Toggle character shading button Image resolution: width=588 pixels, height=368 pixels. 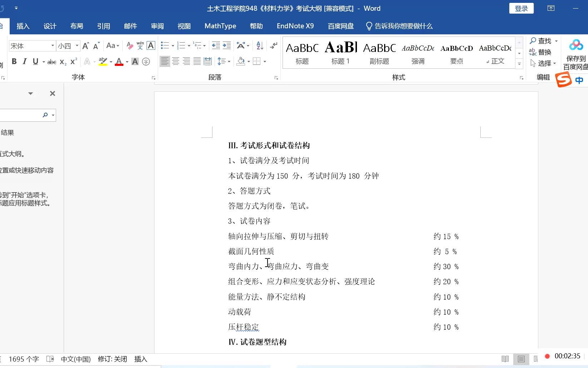[x=135, y=62]
